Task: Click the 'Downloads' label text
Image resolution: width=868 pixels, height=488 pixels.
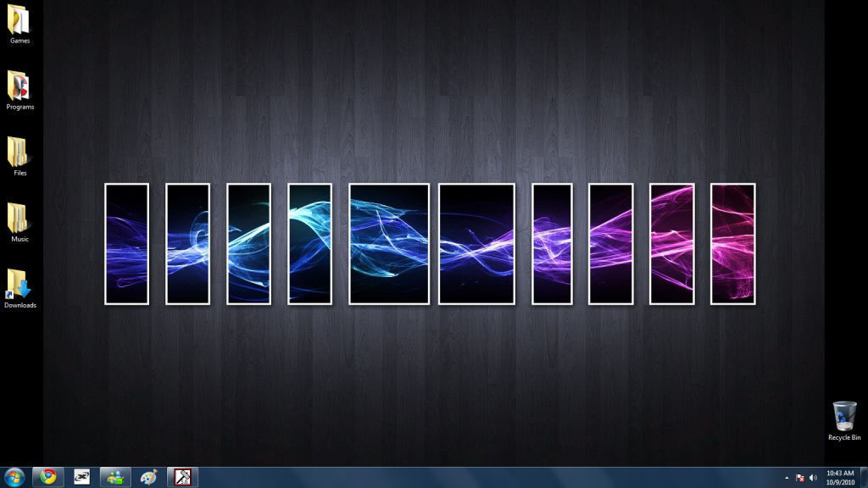Action: 20,305
